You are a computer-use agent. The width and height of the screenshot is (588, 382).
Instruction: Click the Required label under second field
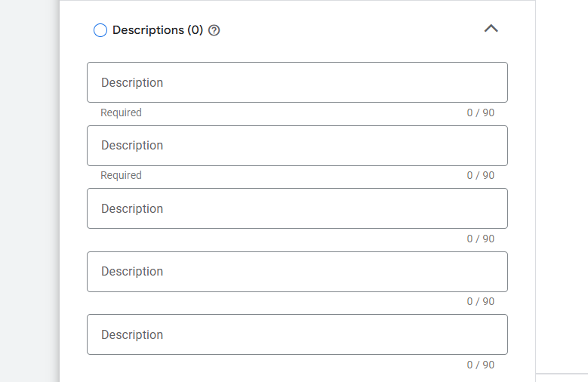[122, 175]
